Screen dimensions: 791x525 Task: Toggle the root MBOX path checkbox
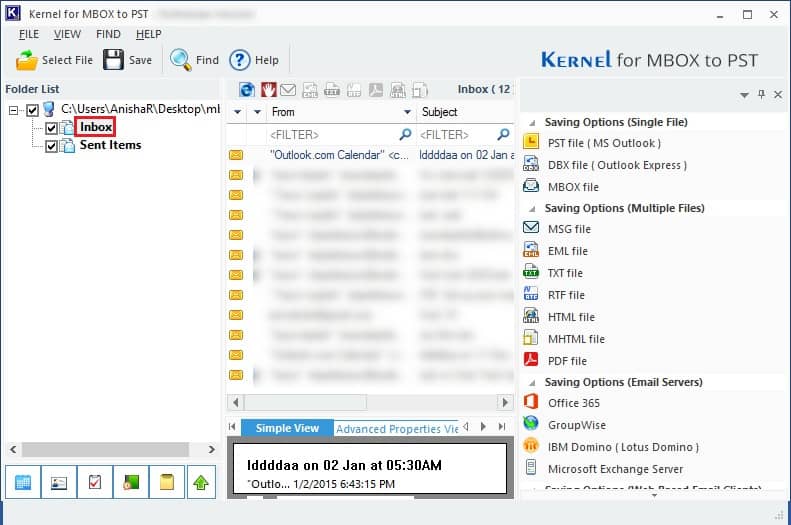(32, 110)
